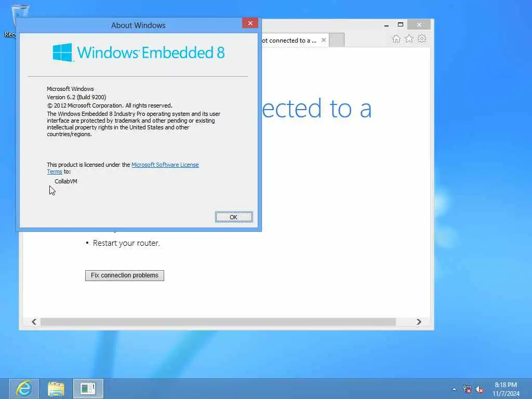Select the About Windows taskbar button
This screenshot has height=399, width=532.
[x=88, y=389]
